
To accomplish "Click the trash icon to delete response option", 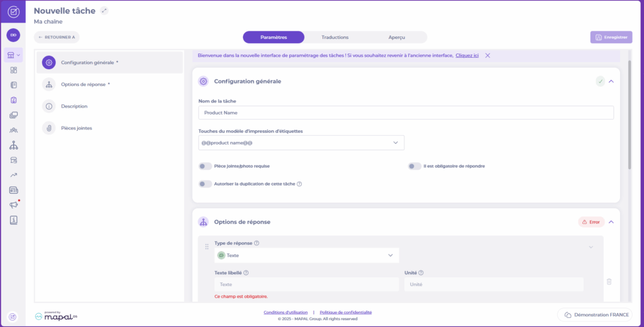I will click(608, 282).
